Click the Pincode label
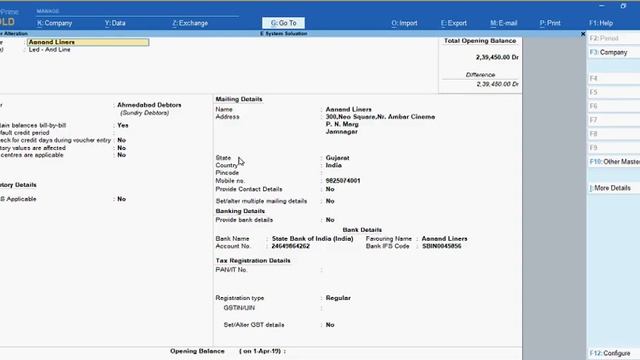The width and height of the screenshot is (640, 360). point(227,173)
